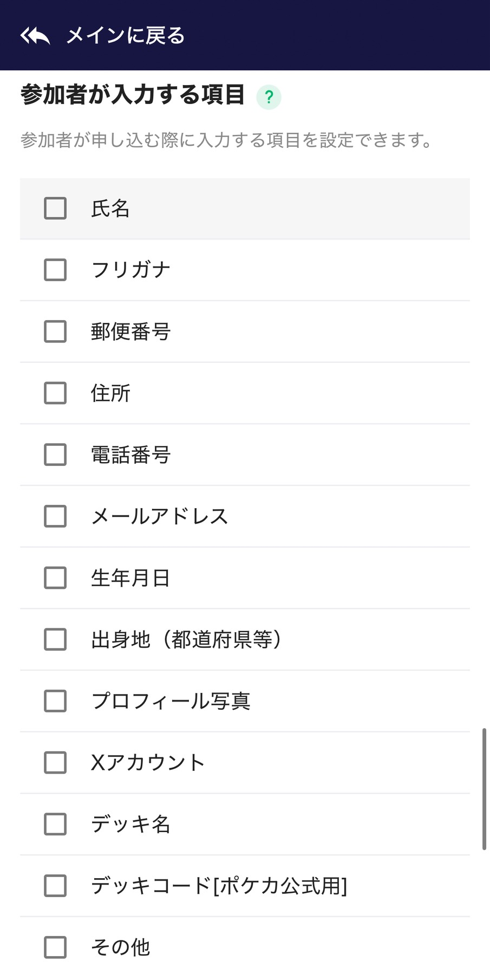Tick the デッキコード[ポケカ公式用] checkbox
This screenshot has height=980, width=490.
click(55, 886)
